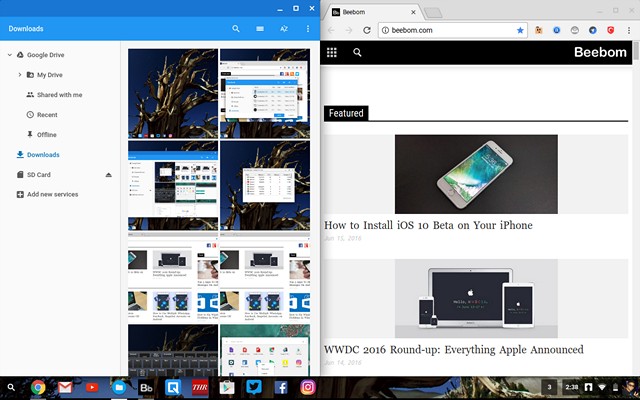This screenshot has height=400, width=640.
Task: Click the first extension icon after address bar
Action: point(539,30)
